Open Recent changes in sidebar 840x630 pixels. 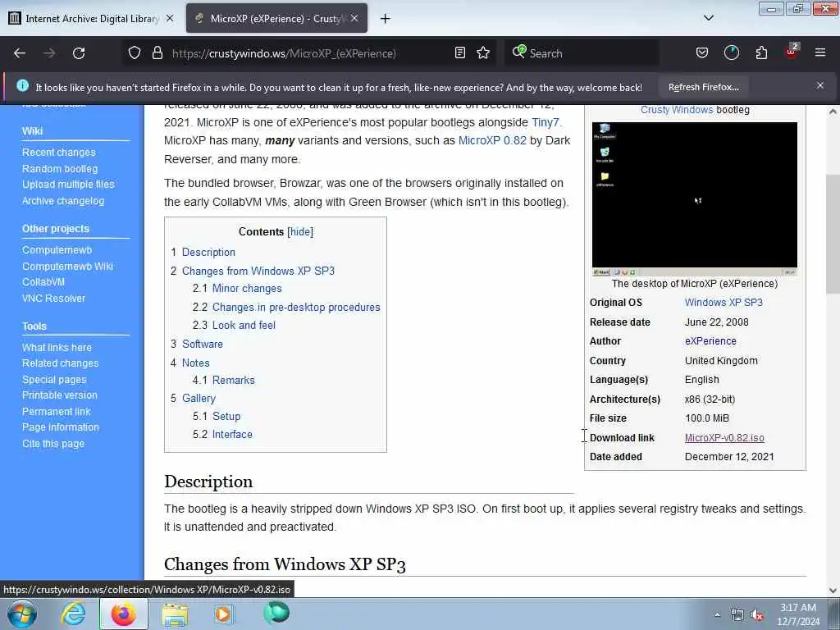coord(59,152)
